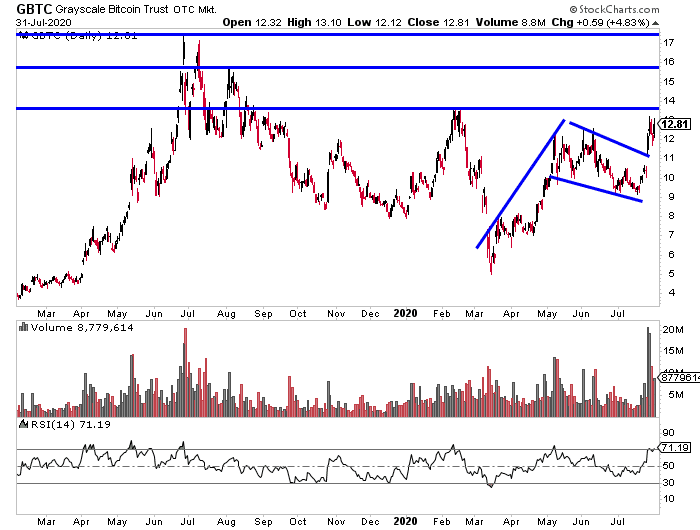Image resolution: width=700 pixels, height=530 pixels.
Task: Click the Volume 8.8M header value
Action: (511, 22)
